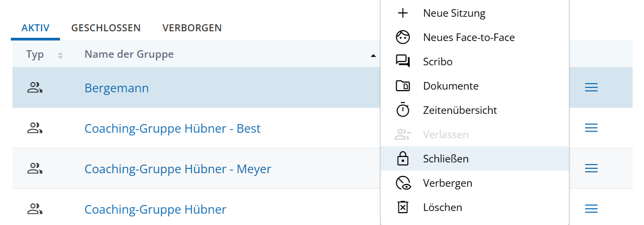Open hamburger menu for Bergemann row
Image resolution: width=644 pixels, height=225 pixels.
coord(591,87)
